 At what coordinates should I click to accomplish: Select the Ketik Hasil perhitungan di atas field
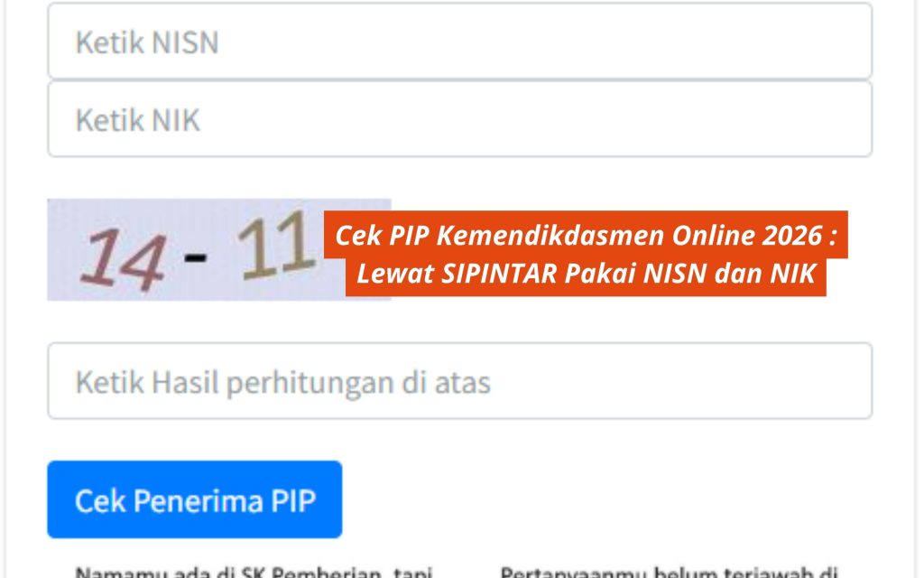click(459, 381)
